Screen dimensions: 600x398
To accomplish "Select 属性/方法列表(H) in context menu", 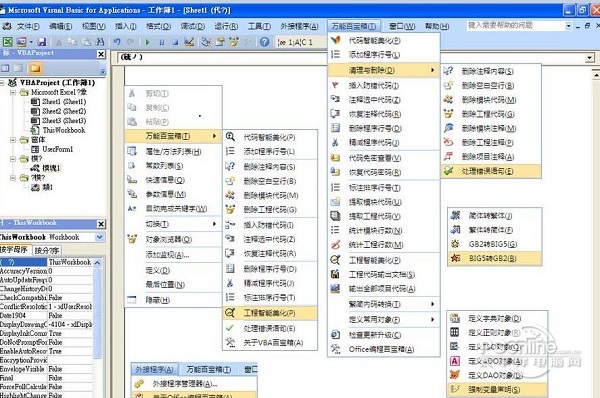I will [173, 152].
